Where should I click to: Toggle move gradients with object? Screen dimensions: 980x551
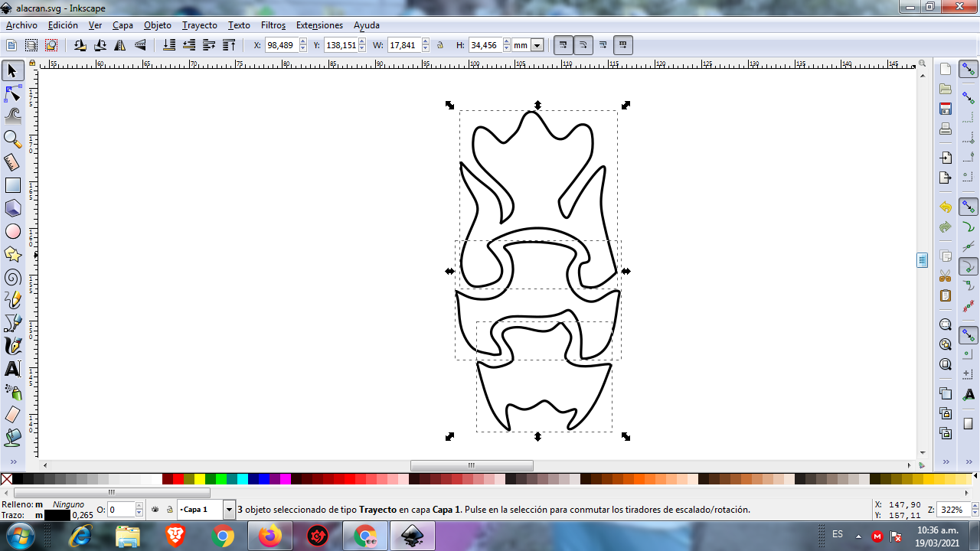coord(603,45)
